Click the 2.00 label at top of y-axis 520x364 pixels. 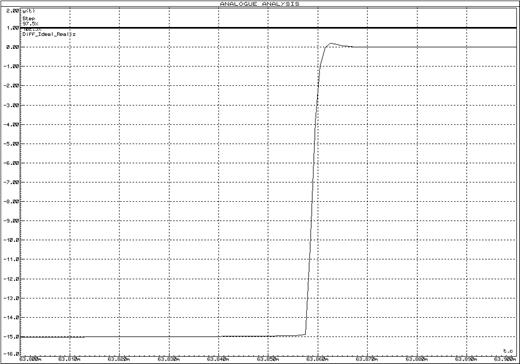tap(13, 11)
